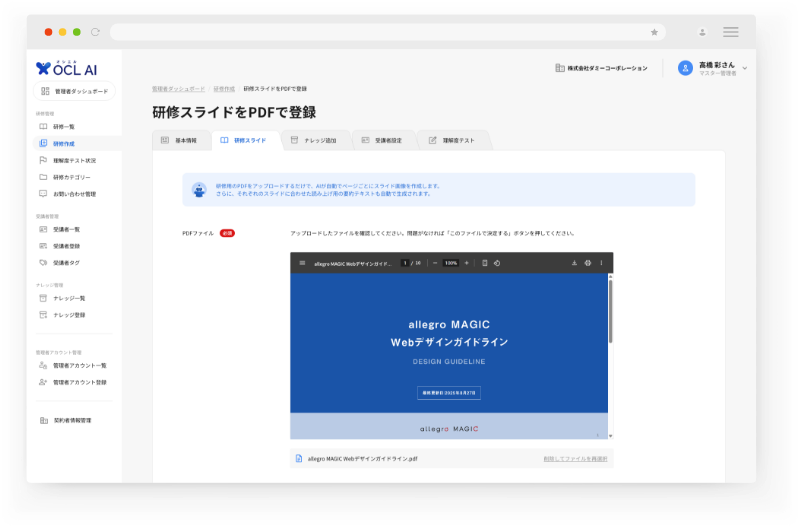Open the PDF viewer sidebar menu icon
Image resolution: width=800 pixels, height=528 pixels.
(302, 263)
